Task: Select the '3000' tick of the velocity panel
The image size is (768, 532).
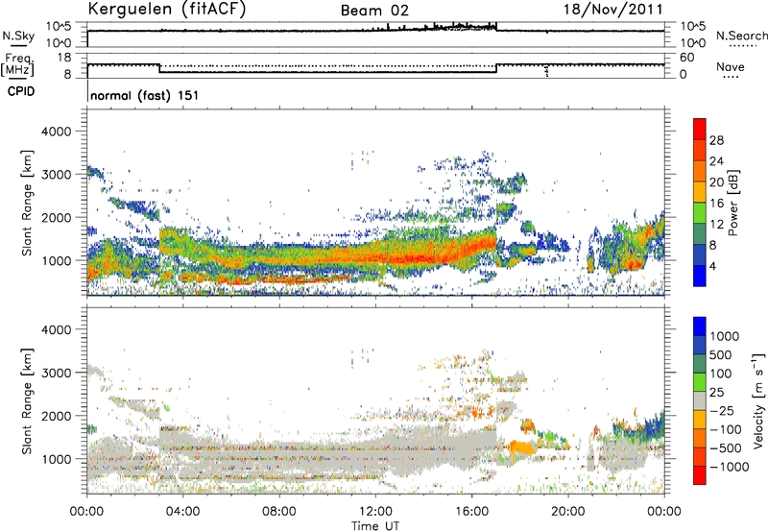Action: click(x=56, y=373)
